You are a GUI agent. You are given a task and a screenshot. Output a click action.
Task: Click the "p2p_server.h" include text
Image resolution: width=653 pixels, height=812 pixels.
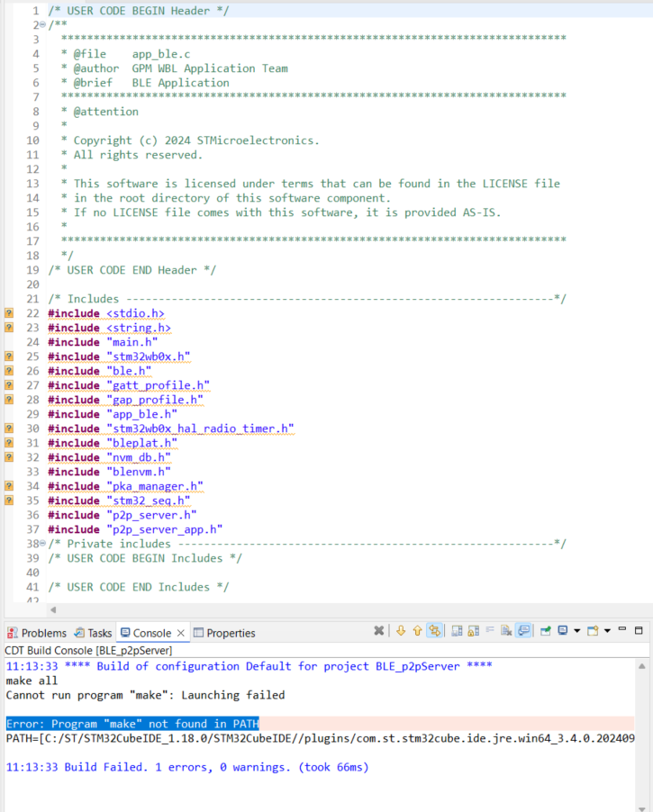click(x=152, y=515)
